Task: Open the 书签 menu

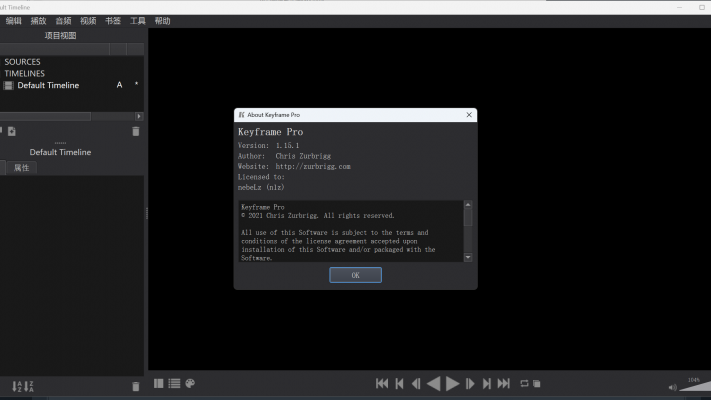Action: [113, 20]
